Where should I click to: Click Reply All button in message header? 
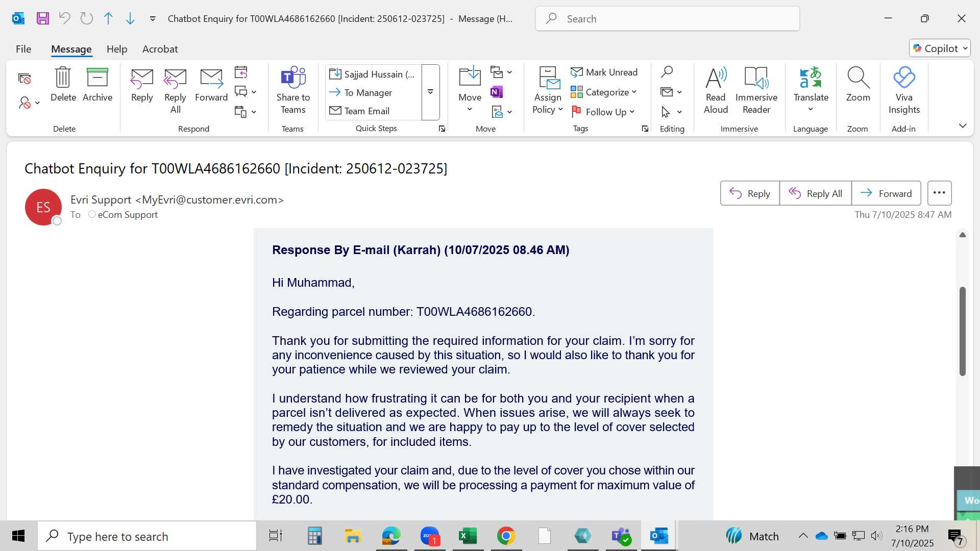click(816, 193)
